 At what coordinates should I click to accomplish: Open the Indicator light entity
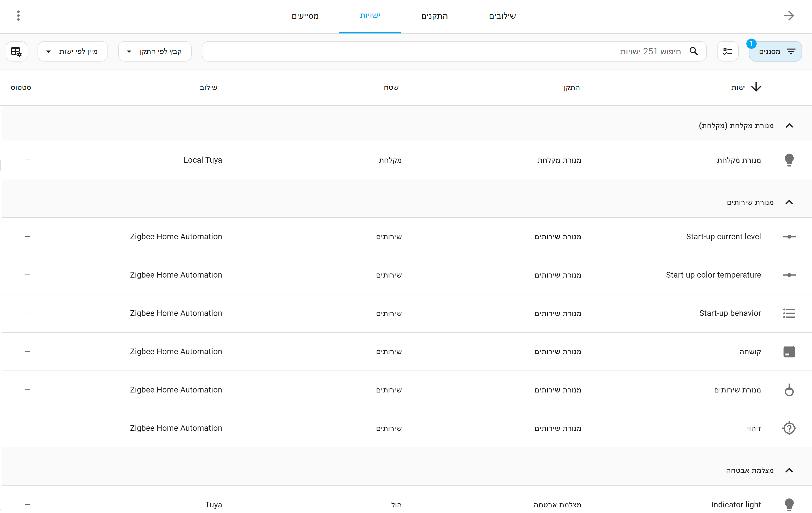[x=736, y=505]
